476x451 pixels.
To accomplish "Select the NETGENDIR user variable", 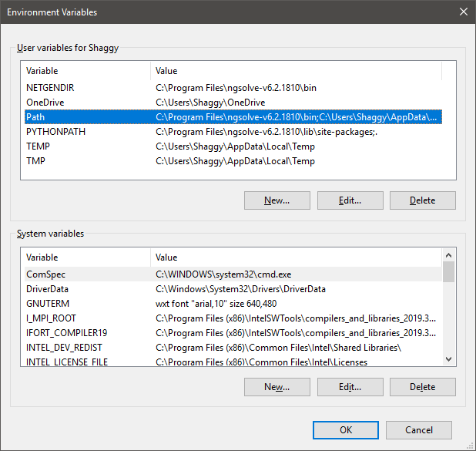I will pos(233,88).
